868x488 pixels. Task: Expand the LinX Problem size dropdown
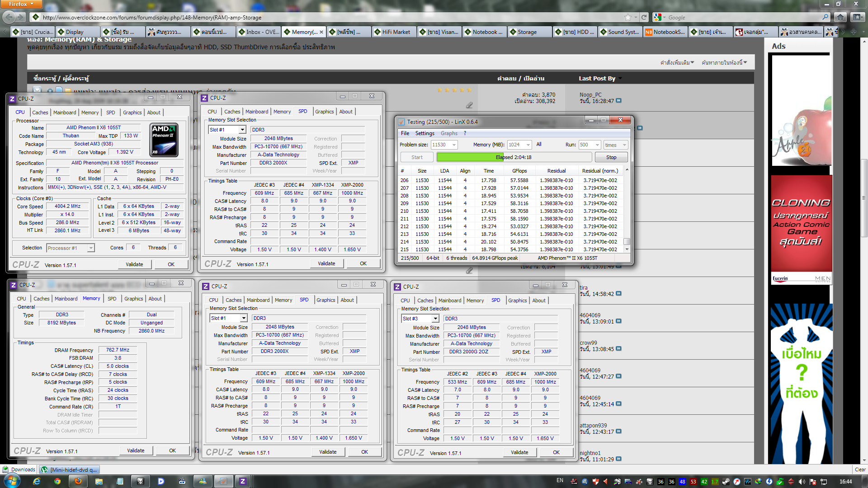point(454,145)
